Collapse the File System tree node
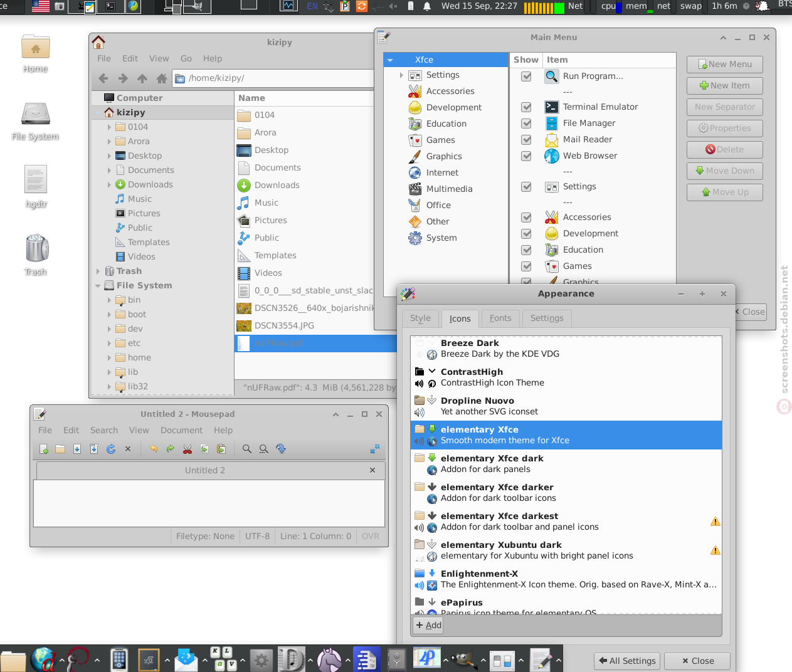 click(x=98, y=286)
